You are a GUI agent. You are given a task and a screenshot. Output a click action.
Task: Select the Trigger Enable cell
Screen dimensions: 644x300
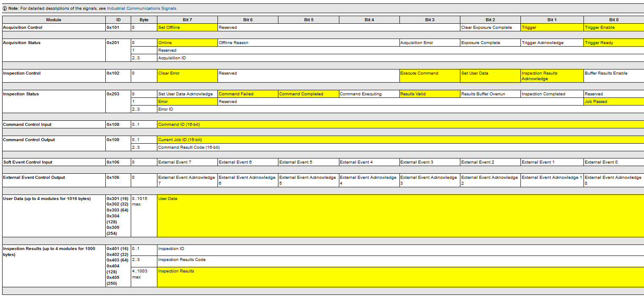[614, 28]
